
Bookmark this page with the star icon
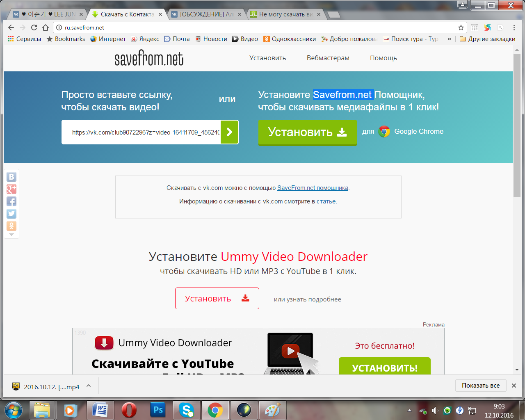461,27
